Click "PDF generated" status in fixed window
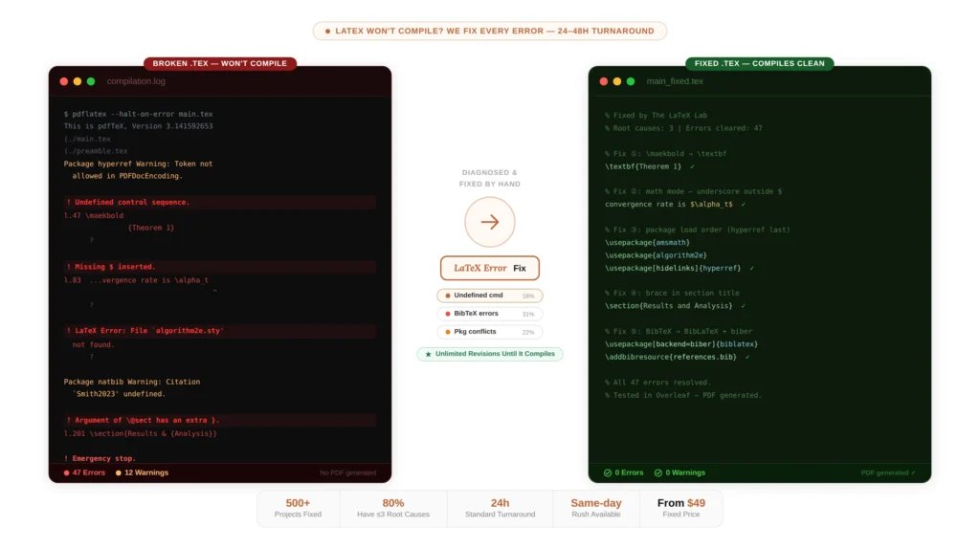 click(888, 472)
